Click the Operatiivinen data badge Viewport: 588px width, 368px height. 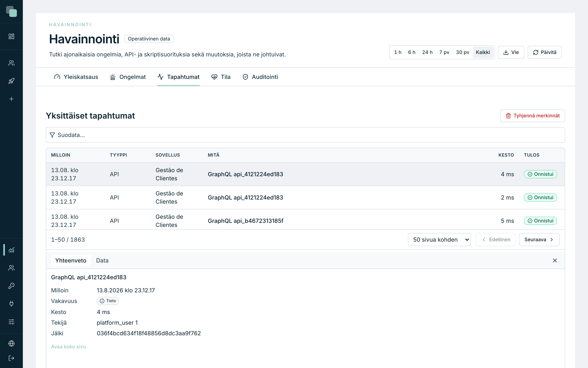[x=149, y=39]
